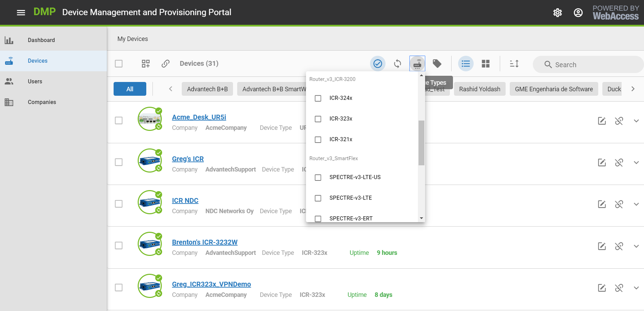Edit the Acme_Desk_UR5i device
The width and height of the screenshot is (644, 311).
[602, 121]
